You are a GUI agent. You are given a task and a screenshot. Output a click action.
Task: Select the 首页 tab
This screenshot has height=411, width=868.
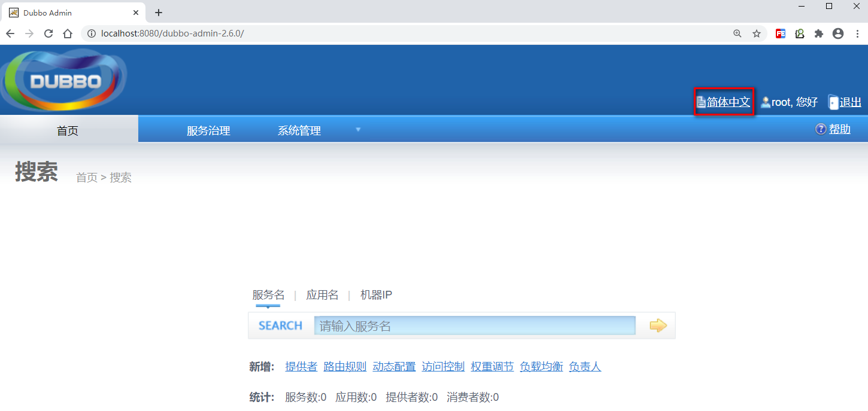click(x=69, y=130)
